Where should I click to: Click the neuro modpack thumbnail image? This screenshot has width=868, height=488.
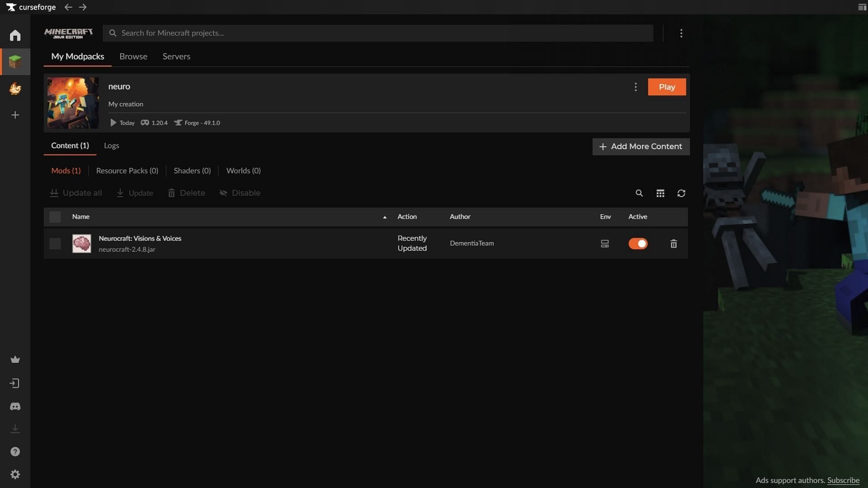coord(73,103)
